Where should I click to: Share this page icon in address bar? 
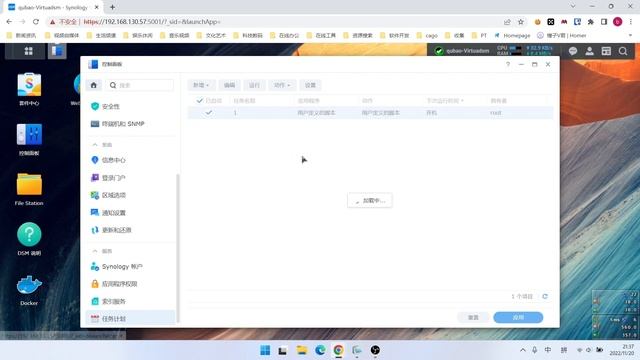click(x=507, y=22)
